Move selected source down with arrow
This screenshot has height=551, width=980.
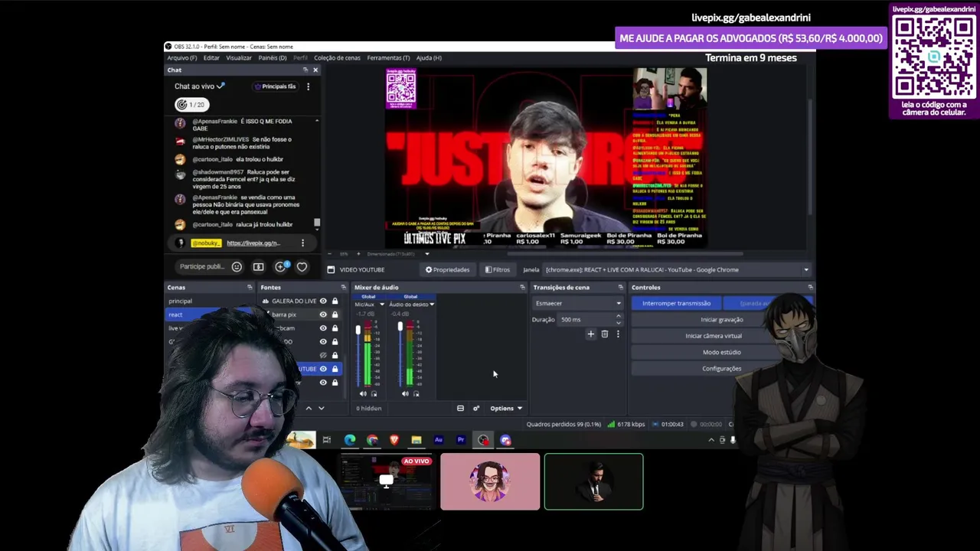click(x=321, y=408)
